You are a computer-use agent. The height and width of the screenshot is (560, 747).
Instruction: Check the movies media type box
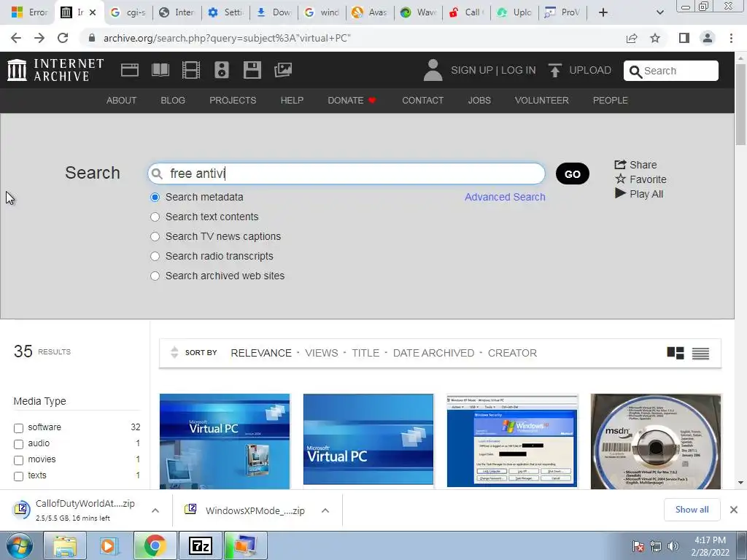(x=18, y=460)
